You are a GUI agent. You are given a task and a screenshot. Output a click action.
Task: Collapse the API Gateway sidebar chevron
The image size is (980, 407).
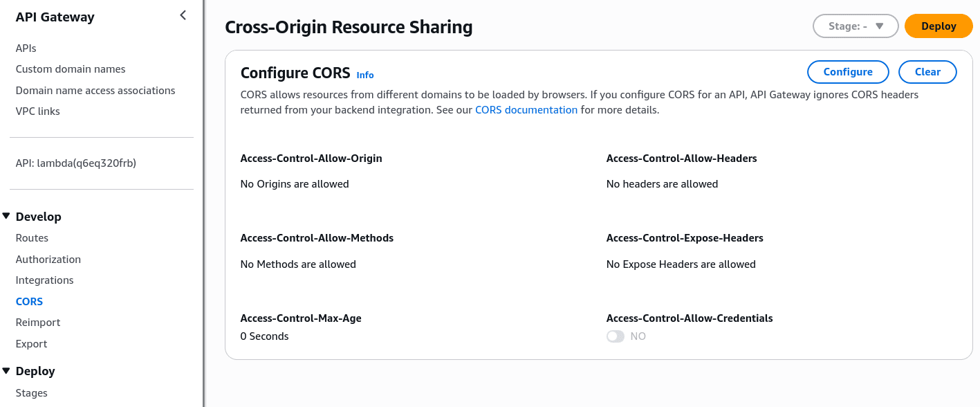[x=183, y=15]
